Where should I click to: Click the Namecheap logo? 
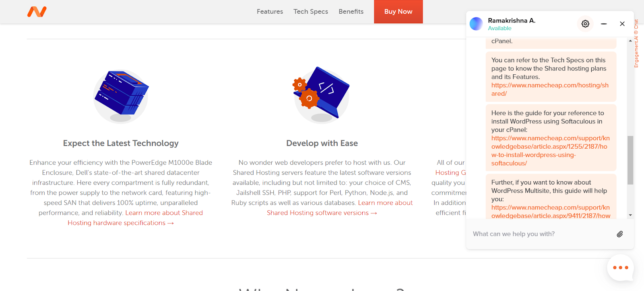[x=37, y=12]
